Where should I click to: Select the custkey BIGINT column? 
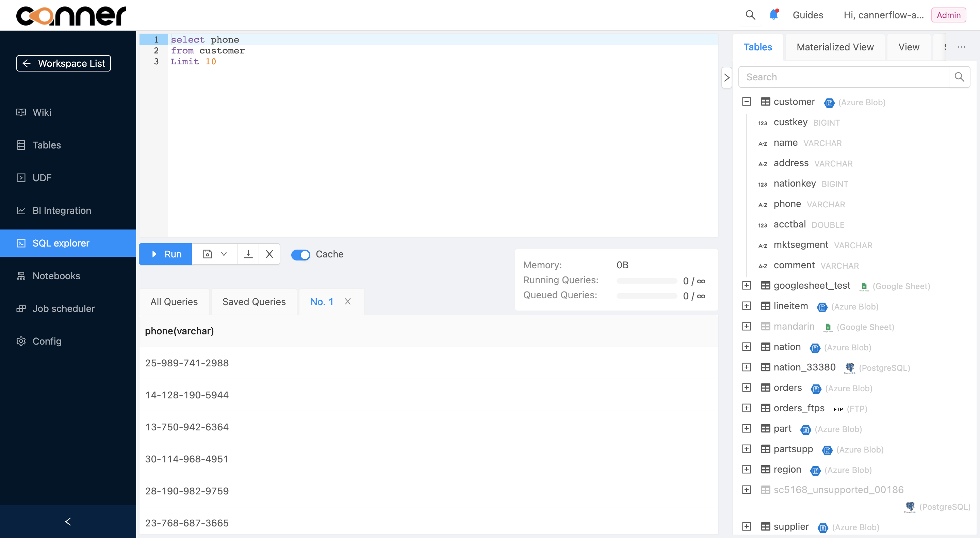click(799, 122)
